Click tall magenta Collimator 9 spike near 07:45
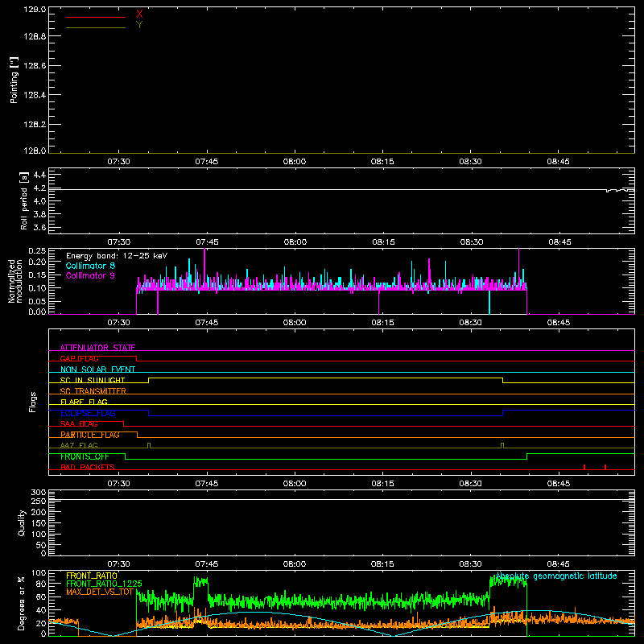Viewport: 644px width, 644px height. tap(204, 269)
